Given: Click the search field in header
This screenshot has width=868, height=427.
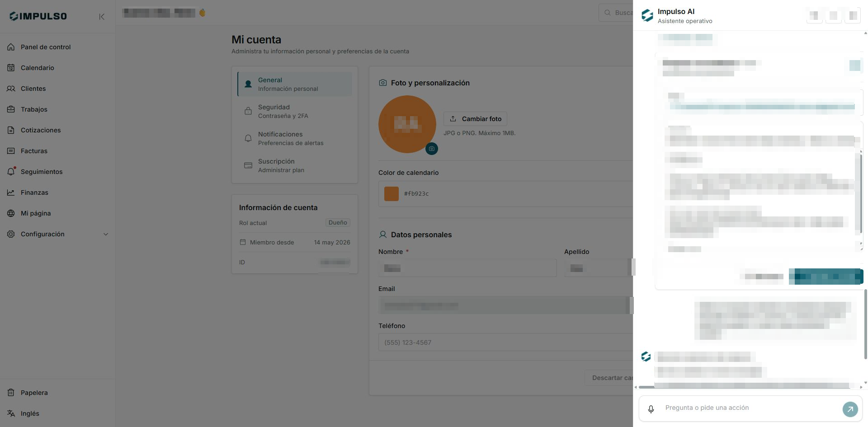Looking at the screenshot, I should (616, 13).
